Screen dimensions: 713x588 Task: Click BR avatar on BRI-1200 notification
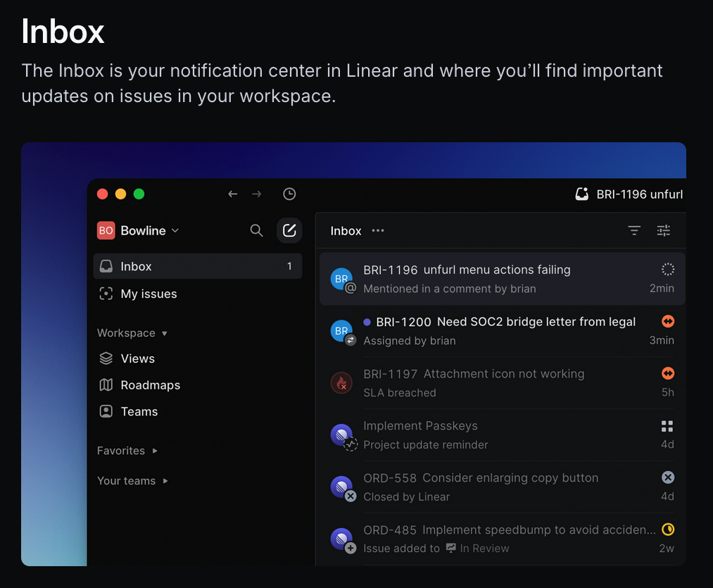coord(341,330)
